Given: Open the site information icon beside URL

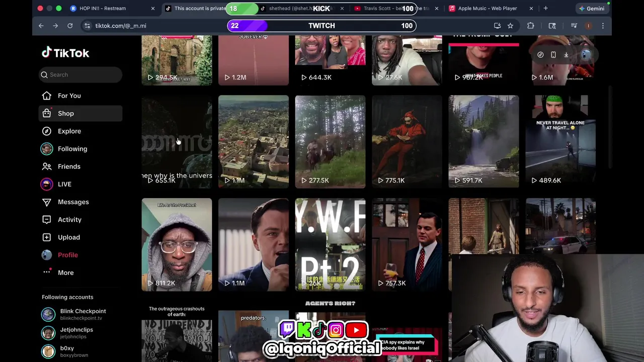Looking at the screenshot, I should (x=87, y=26).
